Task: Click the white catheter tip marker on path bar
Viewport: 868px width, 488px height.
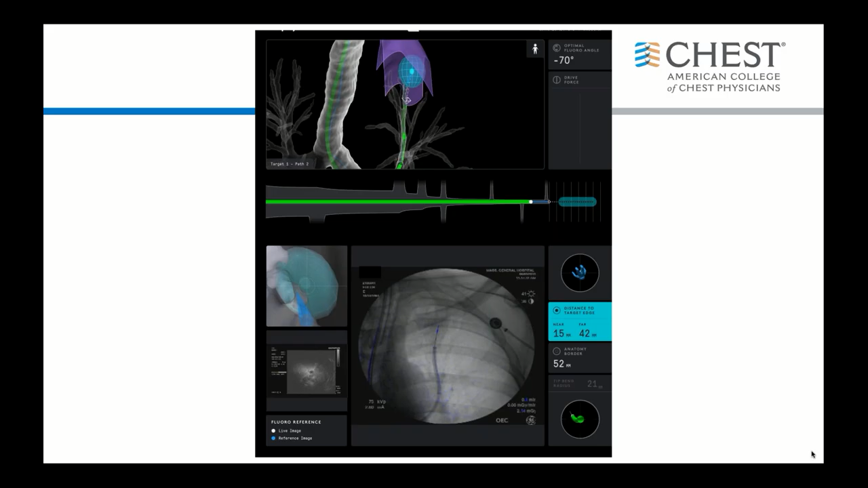Action: [x=531, y=202]
